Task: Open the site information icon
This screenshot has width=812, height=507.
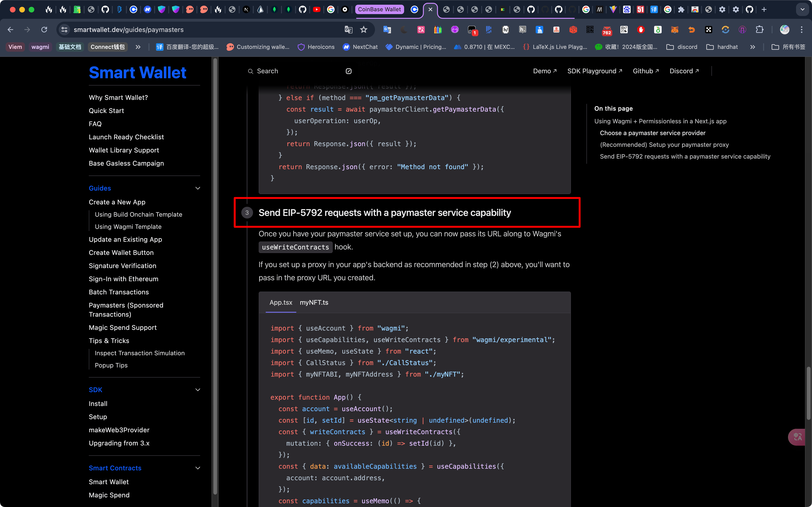Action: [x=64, y=30]
